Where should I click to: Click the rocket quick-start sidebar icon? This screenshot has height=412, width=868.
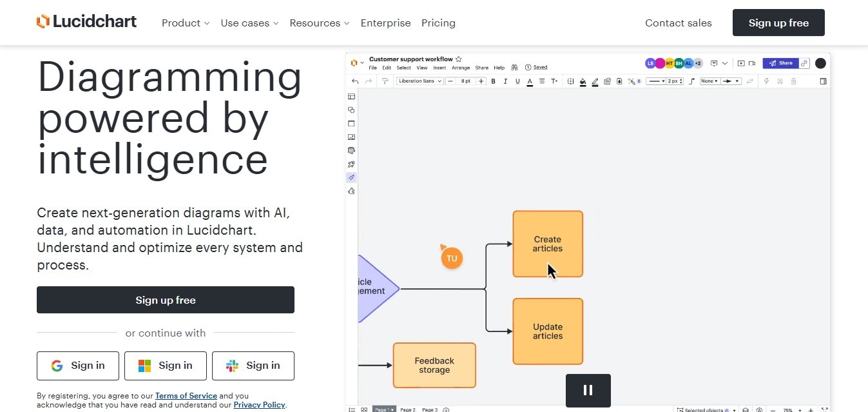pyautogui.click(x=351, y=164)
